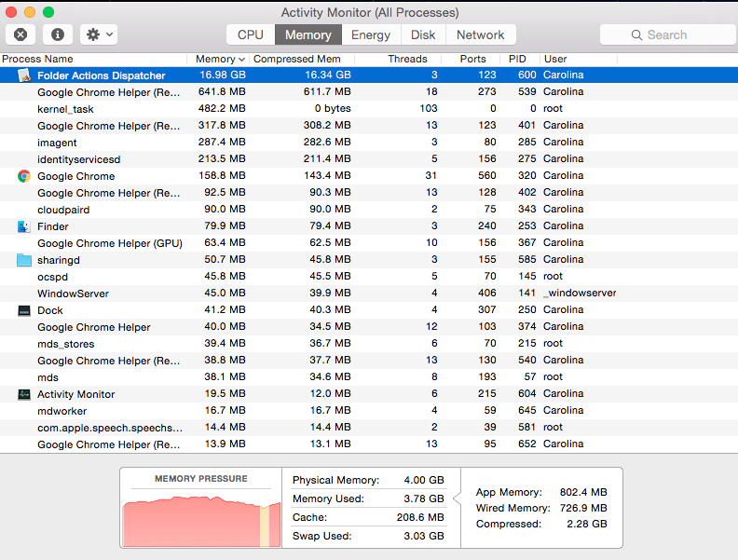Image resolution: width=738 pixels, height=560 pixels.
Task: Switch to the CPU tab
Action: point(251,34)
